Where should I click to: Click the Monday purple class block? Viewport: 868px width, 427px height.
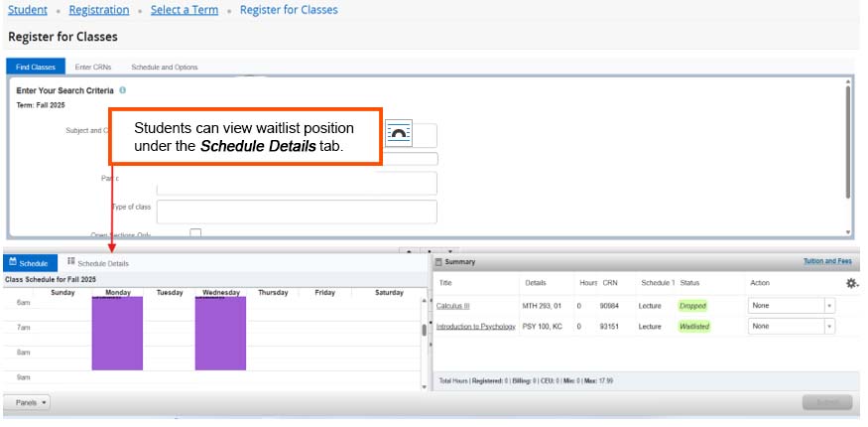pyautogui.click(x=117, y=333)
